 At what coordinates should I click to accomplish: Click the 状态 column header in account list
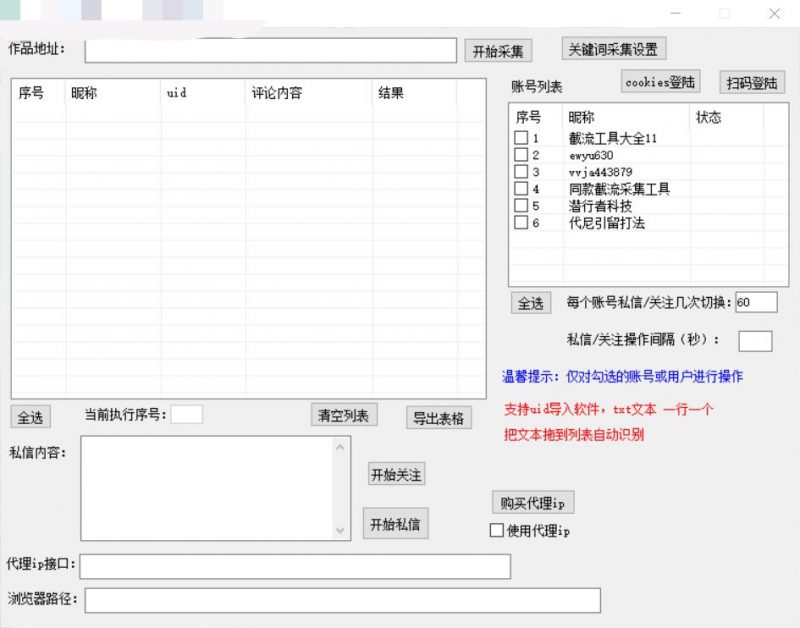point(727,117)
